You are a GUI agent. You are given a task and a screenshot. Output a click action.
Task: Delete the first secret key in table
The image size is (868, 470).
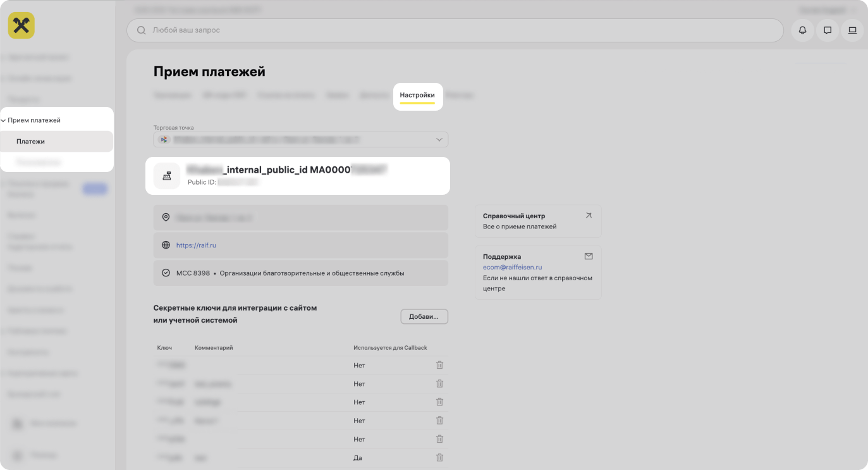[439, 365]
